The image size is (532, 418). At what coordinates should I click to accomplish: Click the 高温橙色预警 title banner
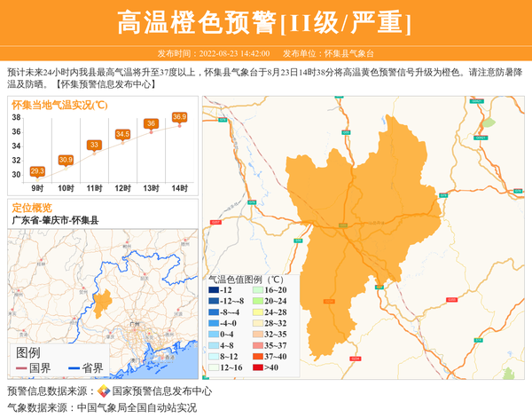tap(265, 22)
